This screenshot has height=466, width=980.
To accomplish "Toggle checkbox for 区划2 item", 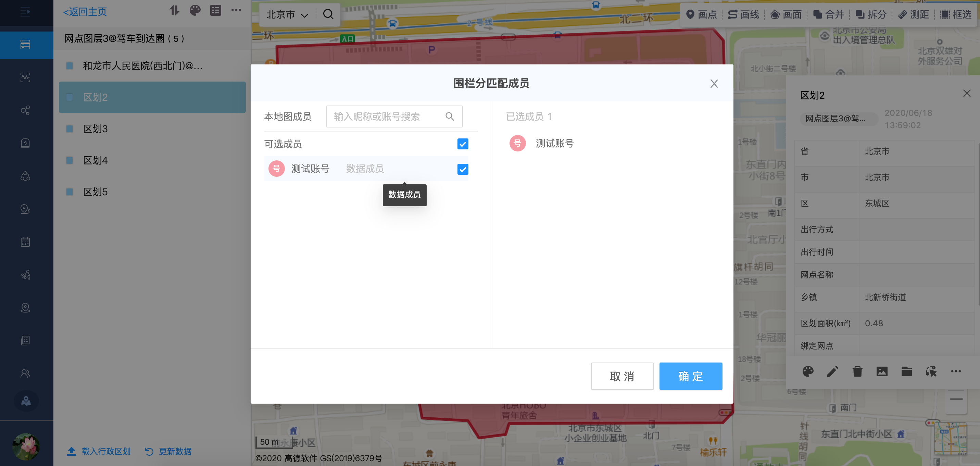I will pos(69,97).
